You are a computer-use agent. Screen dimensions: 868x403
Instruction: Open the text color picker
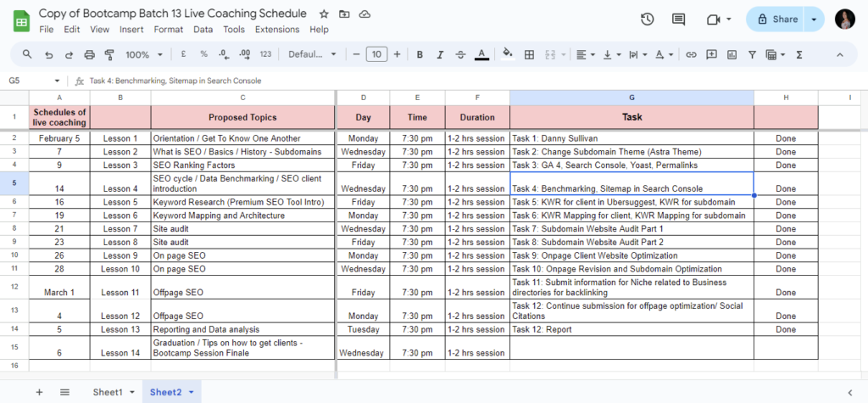click(x=481, y=54)
